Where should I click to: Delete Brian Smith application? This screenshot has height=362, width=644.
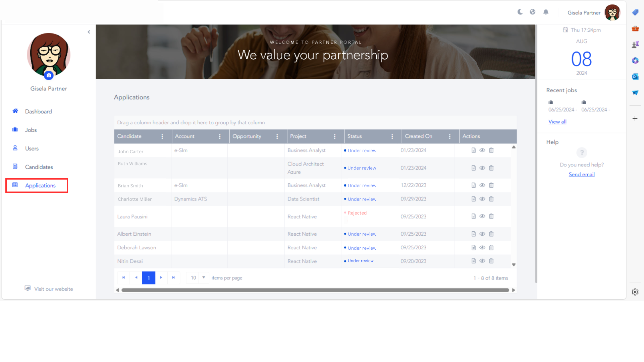491,185
